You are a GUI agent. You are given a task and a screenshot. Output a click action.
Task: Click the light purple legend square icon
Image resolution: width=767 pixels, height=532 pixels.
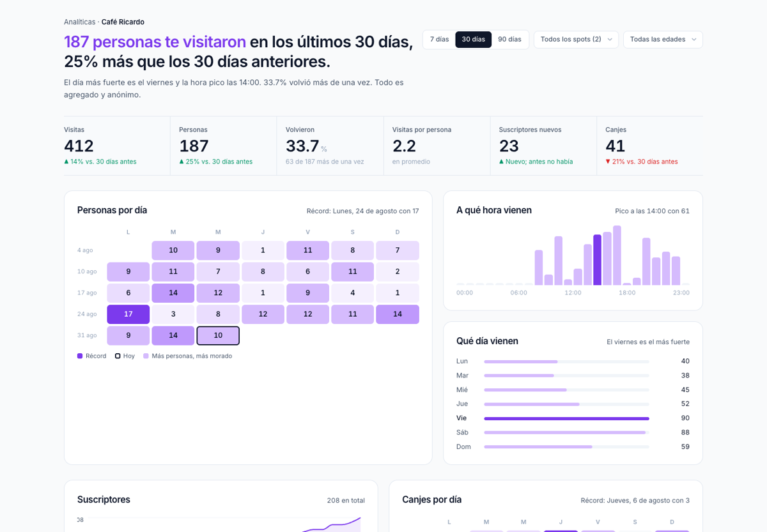(x=146, y=356)
